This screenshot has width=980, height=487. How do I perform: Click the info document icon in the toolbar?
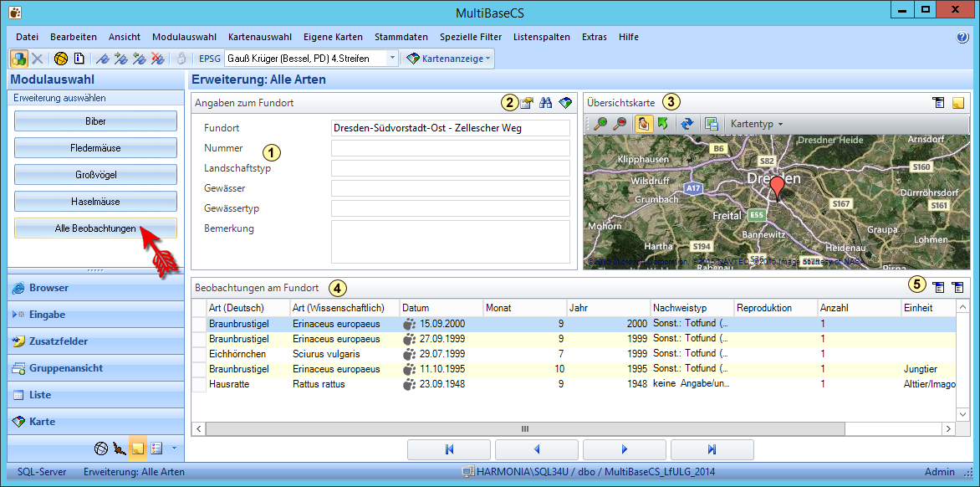tap(79, 59)
